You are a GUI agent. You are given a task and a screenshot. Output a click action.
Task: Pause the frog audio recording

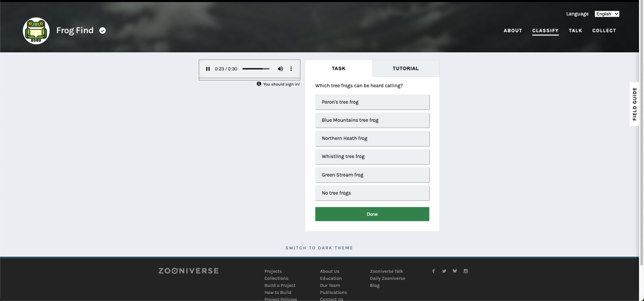click(x=208, y=69)
